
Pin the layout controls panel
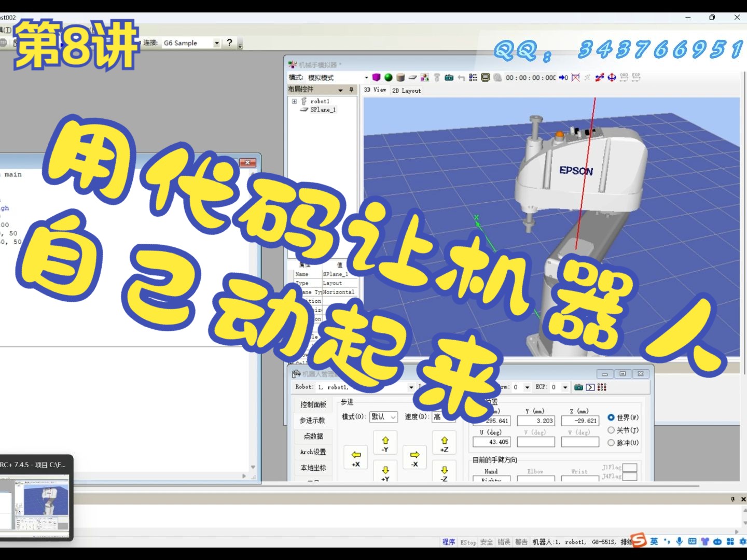click(x=352, y=90)
